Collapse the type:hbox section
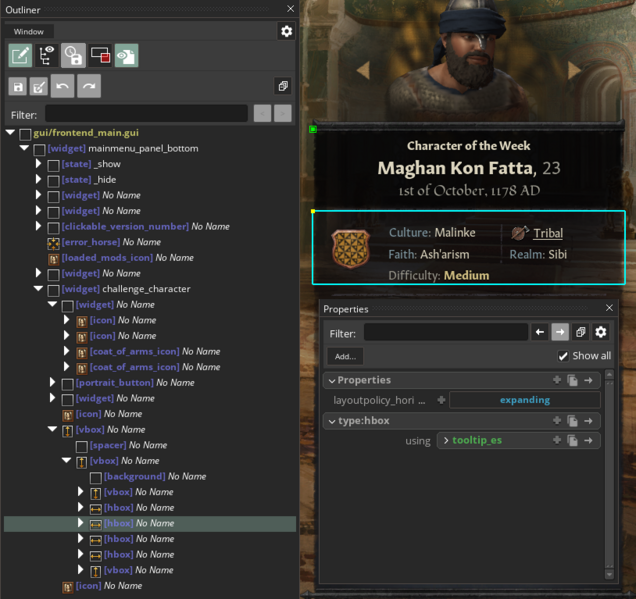This screenshot has width=636, height=599. point(330,421)
